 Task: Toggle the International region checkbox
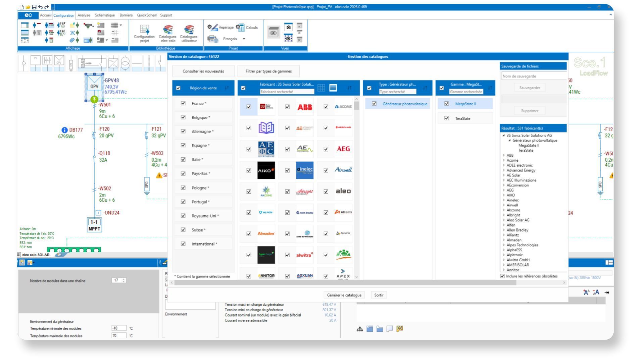[x=183, y=244]
